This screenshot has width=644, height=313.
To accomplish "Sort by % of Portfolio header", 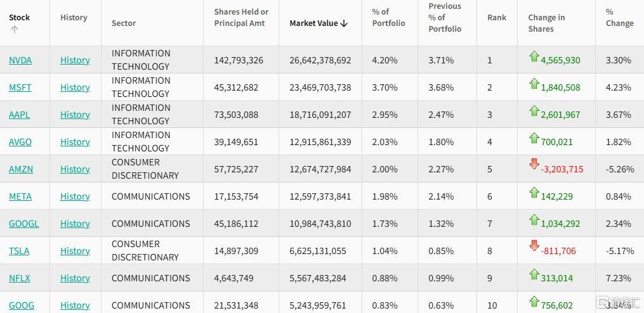I will coord(388,18).
